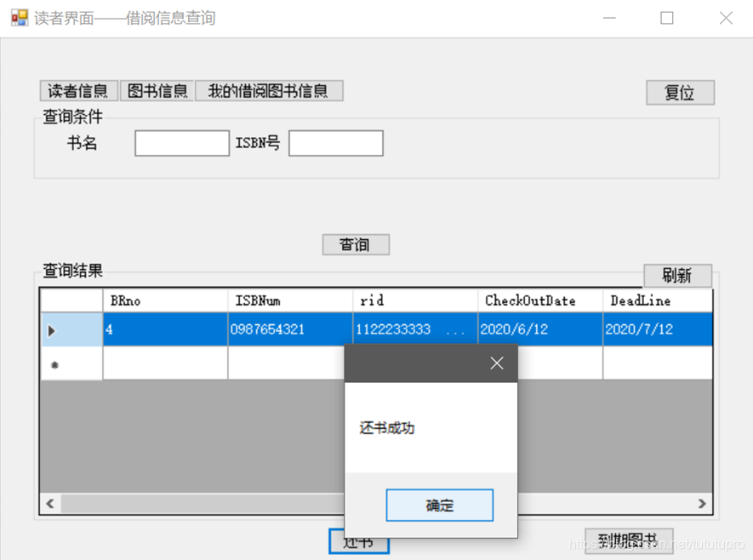The image size is (753, 560).
Task: Select the row header arrow of row 4
Action: 71,329
